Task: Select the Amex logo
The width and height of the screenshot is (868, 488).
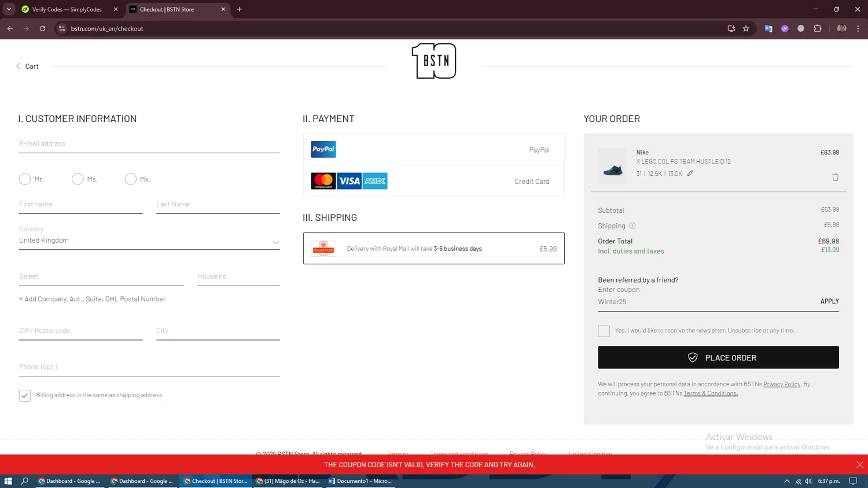Action: point(375,181)
